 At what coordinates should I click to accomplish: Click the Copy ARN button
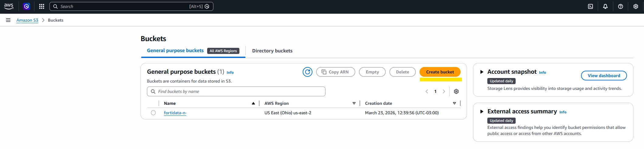(x=336, y=72)
